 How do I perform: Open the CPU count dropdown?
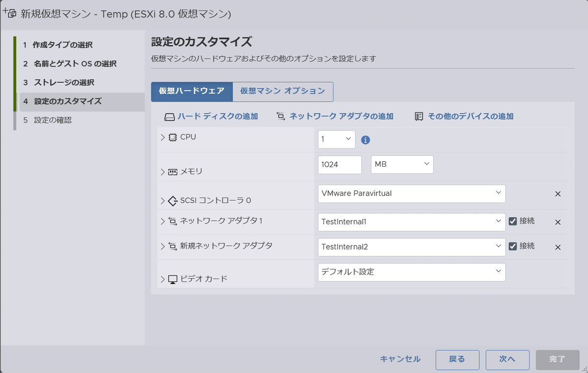click(337, 139)
